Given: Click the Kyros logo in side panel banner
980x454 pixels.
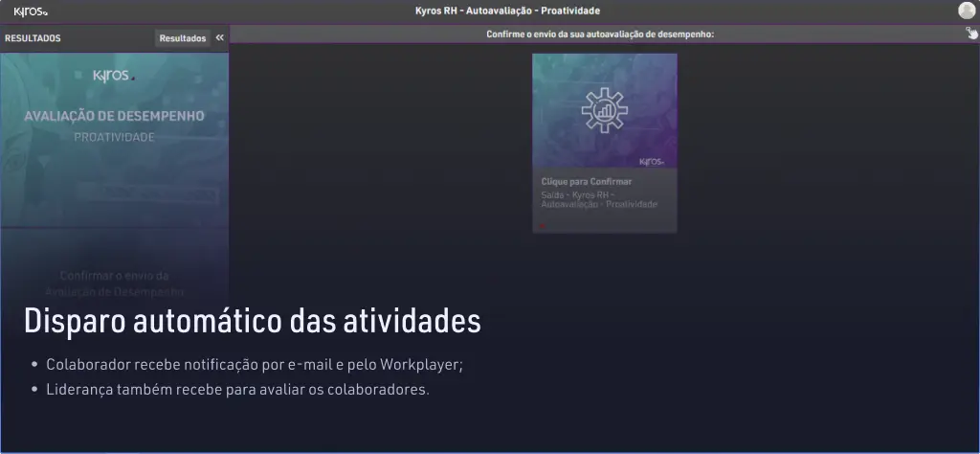Looking at the screenshot, I should [x=114, y=76].
